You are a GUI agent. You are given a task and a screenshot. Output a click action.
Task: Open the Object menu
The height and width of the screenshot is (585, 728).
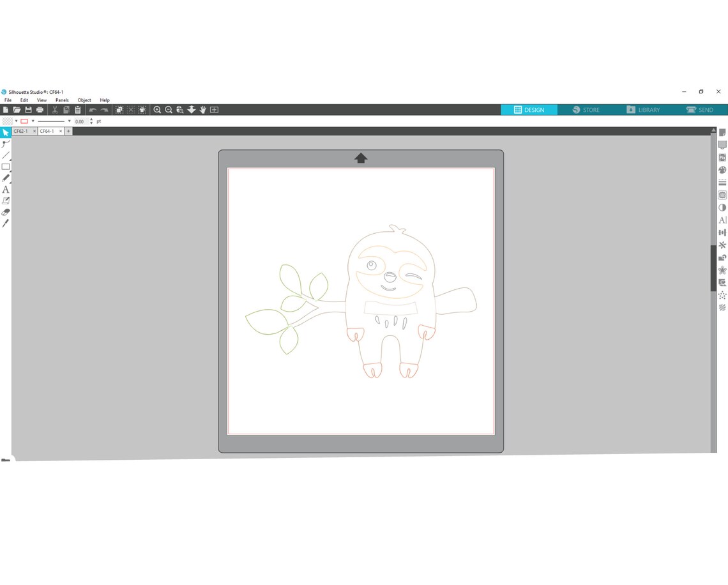click(84, 100)
